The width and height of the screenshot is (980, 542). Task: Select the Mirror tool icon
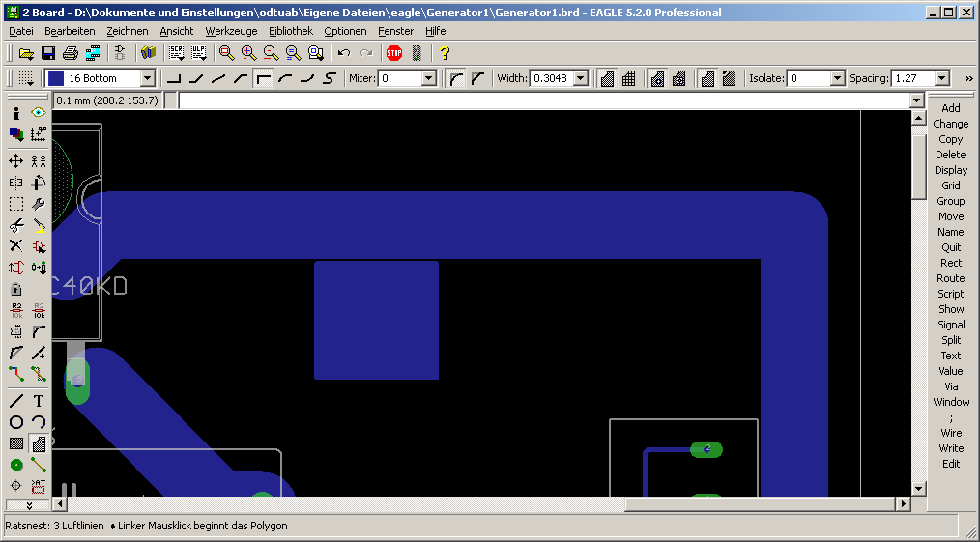[16, 183]
